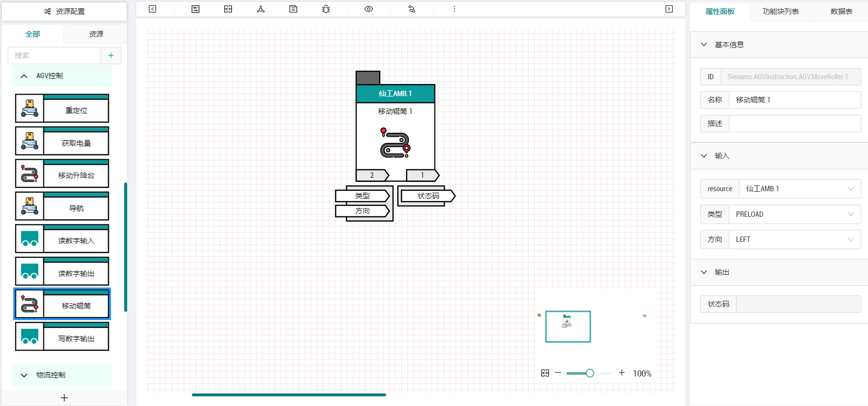Select the 读数字输入 function block

coord(62,238)
